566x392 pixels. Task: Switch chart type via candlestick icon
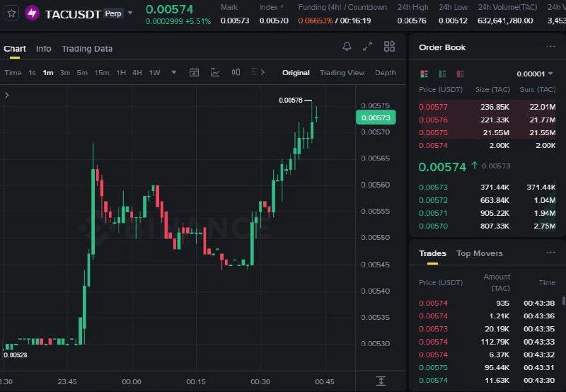pos(236,73)
